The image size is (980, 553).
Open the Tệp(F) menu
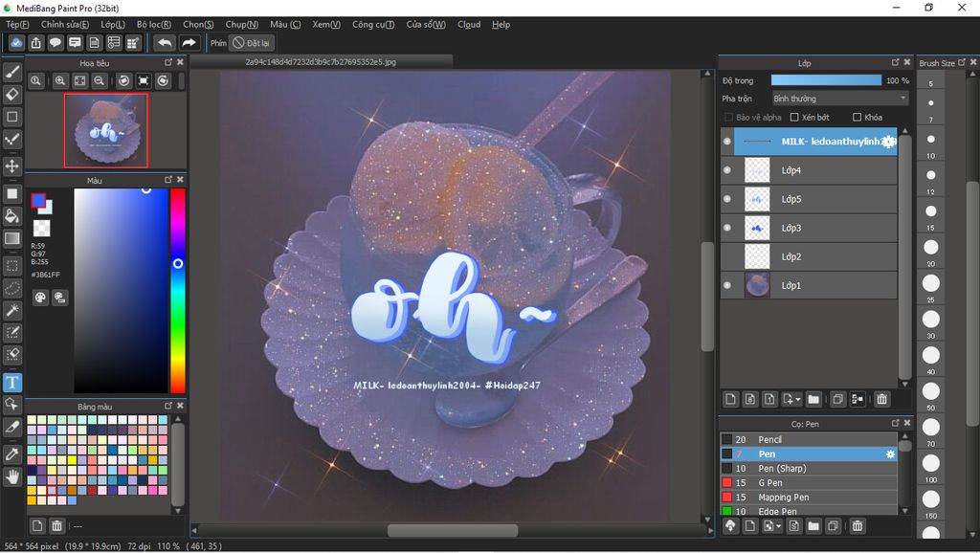tap(17, 24)
